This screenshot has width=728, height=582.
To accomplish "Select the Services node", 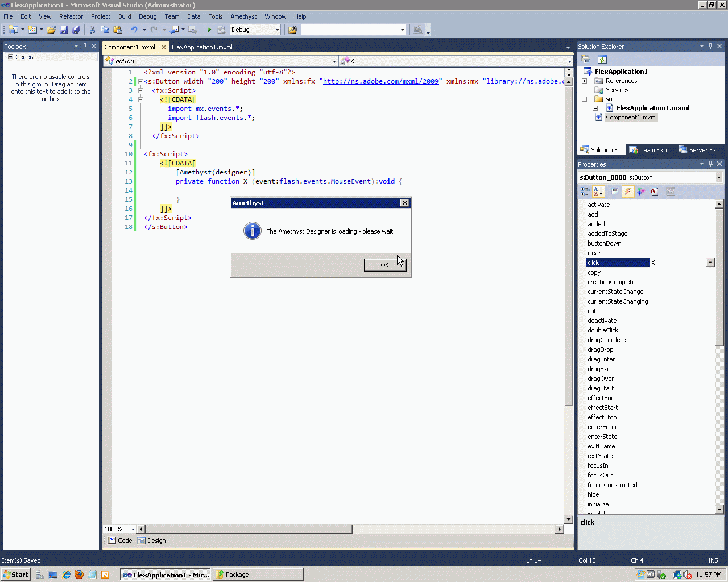I will tap(617, 90).
